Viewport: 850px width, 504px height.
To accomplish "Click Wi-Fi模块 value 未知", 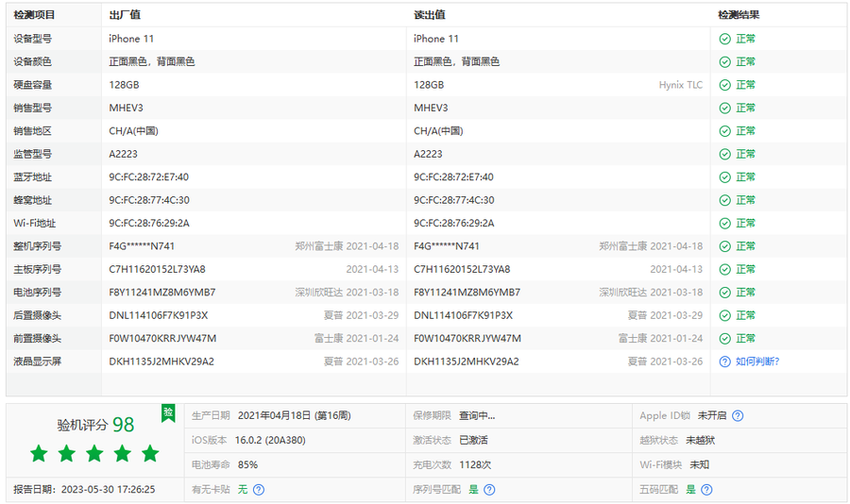I will [699, 465].
